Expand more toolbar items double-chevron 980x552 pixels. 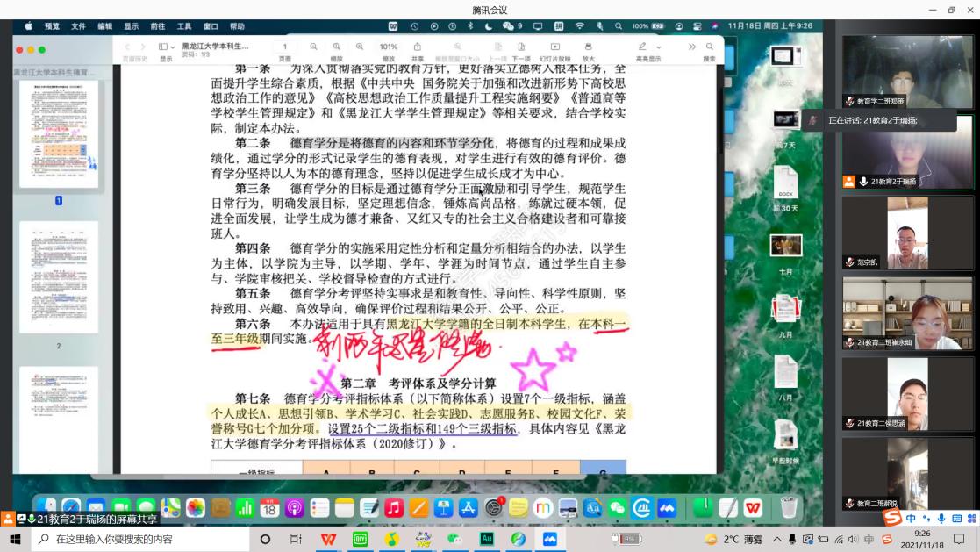click(x=691, y=47)
